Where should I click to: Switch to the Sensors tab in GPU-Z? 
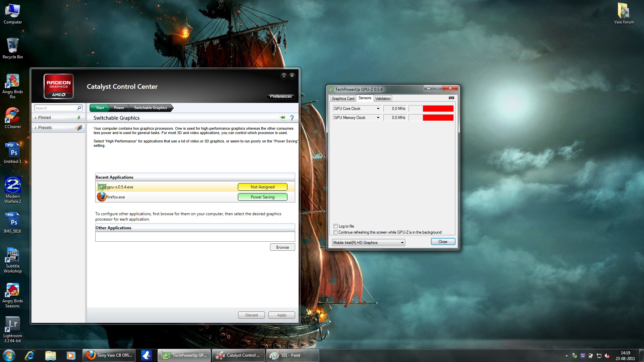(x=365, y=98)
